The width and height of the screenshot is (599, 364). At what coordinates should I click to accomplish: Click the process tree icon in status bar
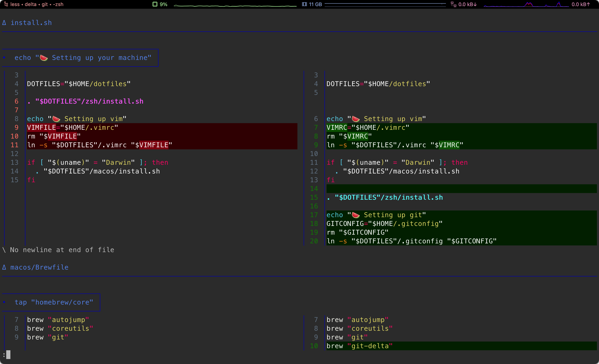pyautogui.click(x=6, y=4)
